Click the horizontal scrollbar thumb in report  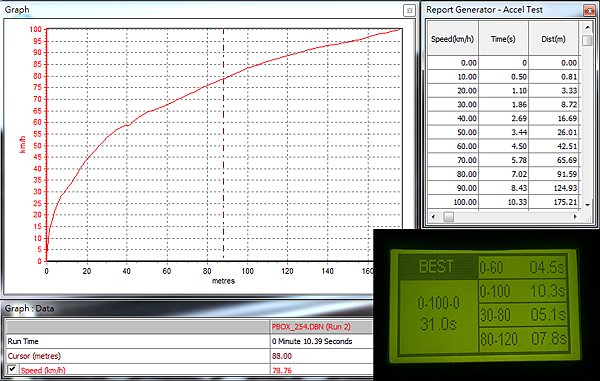pos(448,217)
